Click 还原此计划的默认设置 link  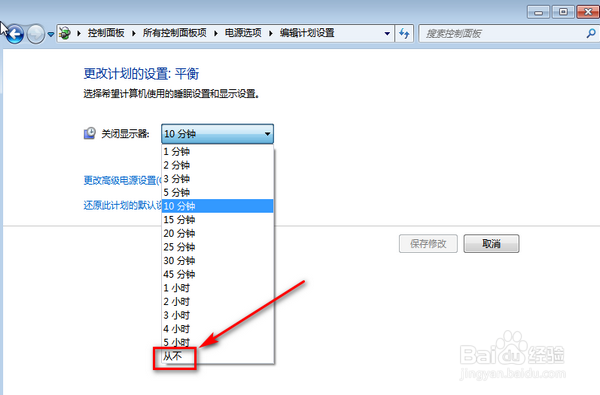[x=122, y=206]
